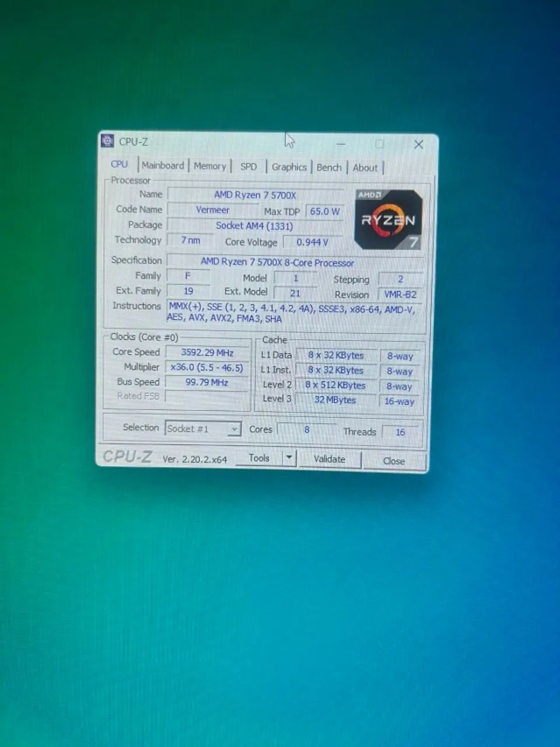Image resolution: width=560 pixels, height=747 pixels.
Task: Click the Stepping value 2
Action: click(x=400, y=280)
